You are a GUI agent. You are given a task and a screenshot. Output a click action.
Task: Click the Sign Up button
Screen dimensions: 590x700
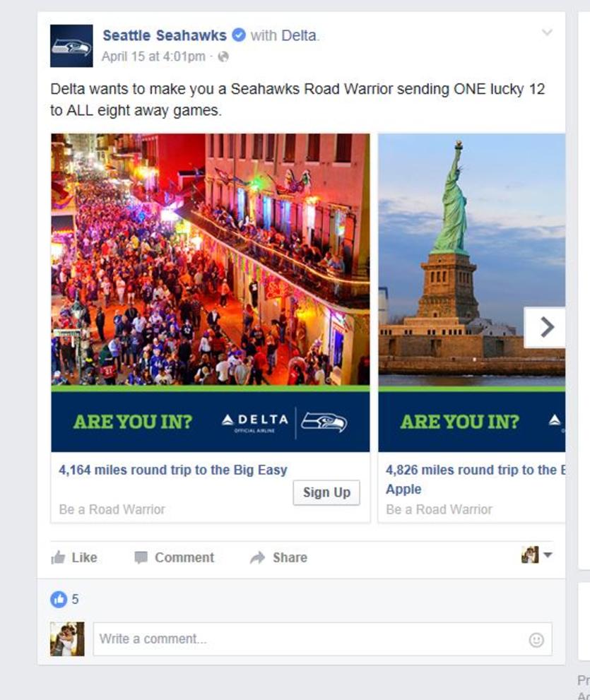(x=326, y=492)
